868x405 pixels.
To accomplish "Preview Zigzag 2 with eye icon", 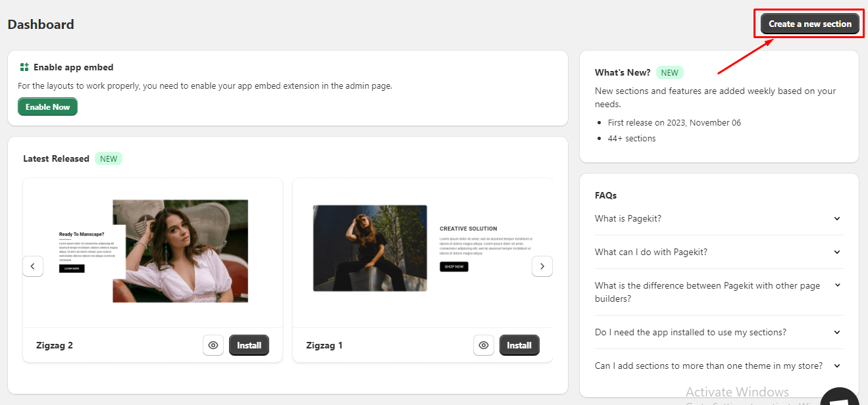I will pos(213,345).
